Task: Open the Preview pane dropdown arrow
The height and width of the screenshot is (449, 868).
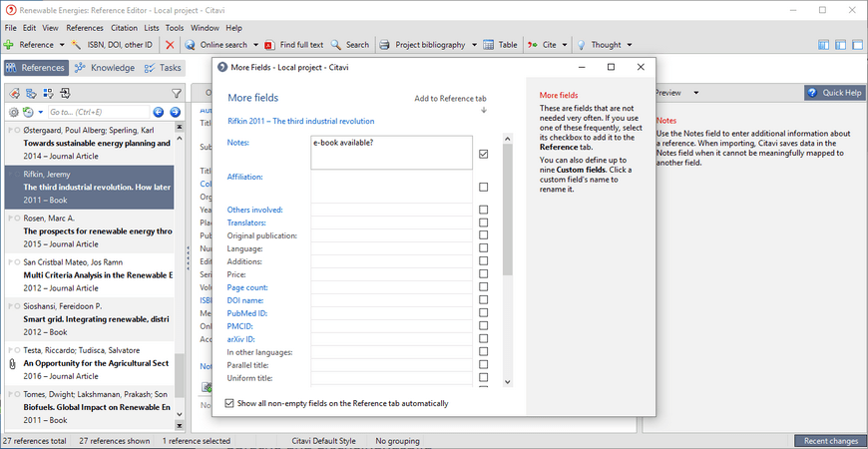Action: click(x=696, y=93)
